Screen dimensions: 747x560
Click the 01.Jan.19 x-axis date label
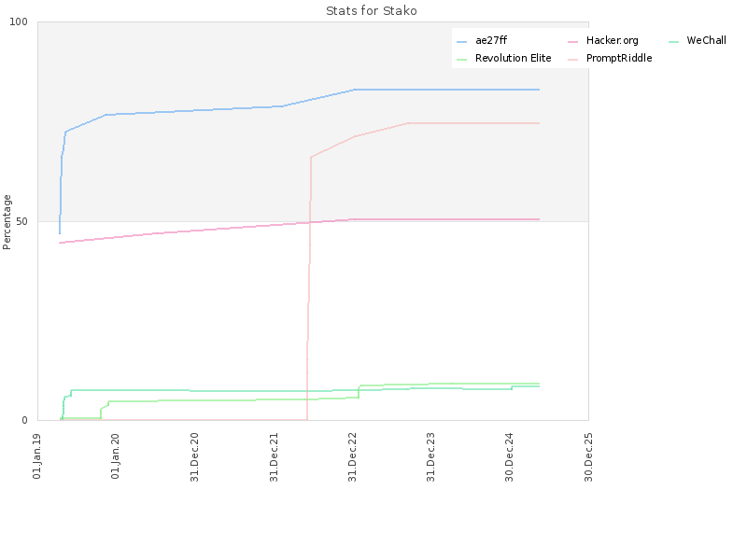37,456
